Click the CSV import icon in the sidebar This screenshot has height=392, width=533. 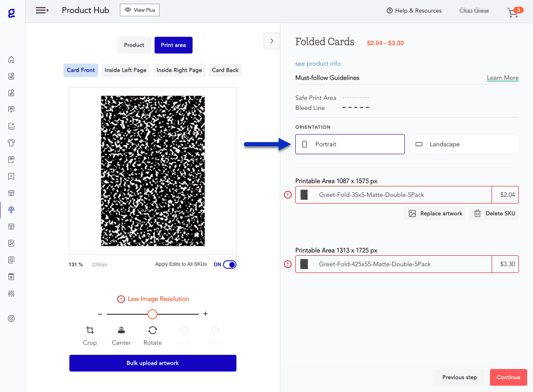(11, 126)
